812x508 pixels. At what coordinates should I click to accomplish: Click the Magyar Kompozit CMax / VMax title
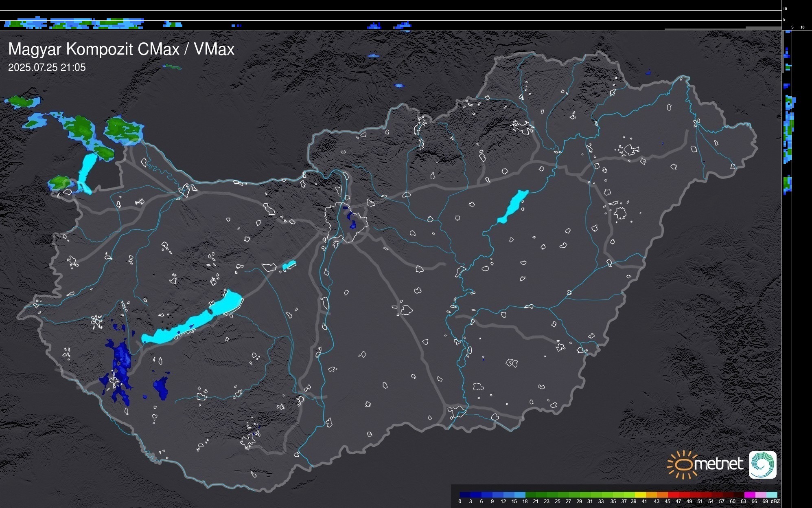(x=121, y=49)
